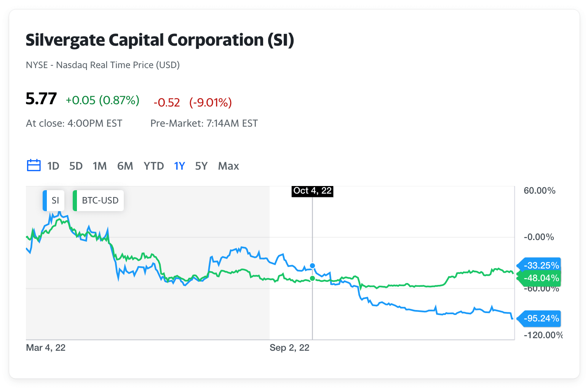Screen dimensions: 588x388
Task: Click the -48.04% BTC-USD value tag
Action: (539, 278)
